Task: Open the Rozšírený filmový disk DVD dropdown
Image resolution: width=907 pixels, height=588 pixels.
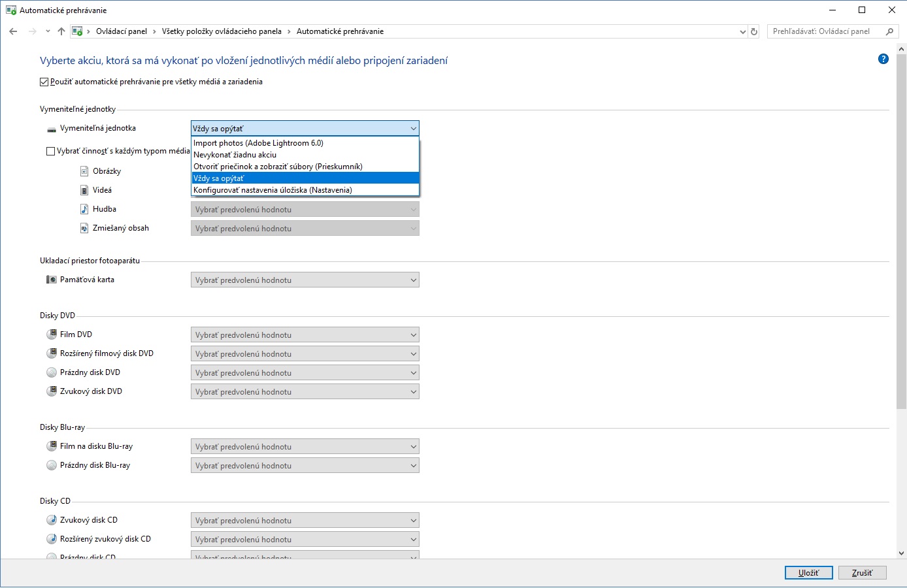Action: (x=305, y=354)
